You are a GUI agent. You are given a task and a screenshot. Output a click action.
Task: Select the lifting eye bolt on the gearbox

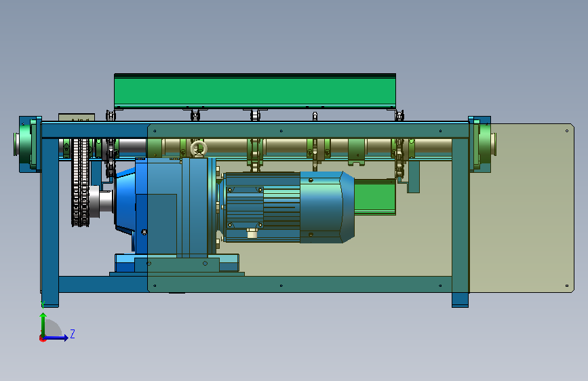point(199,148)
